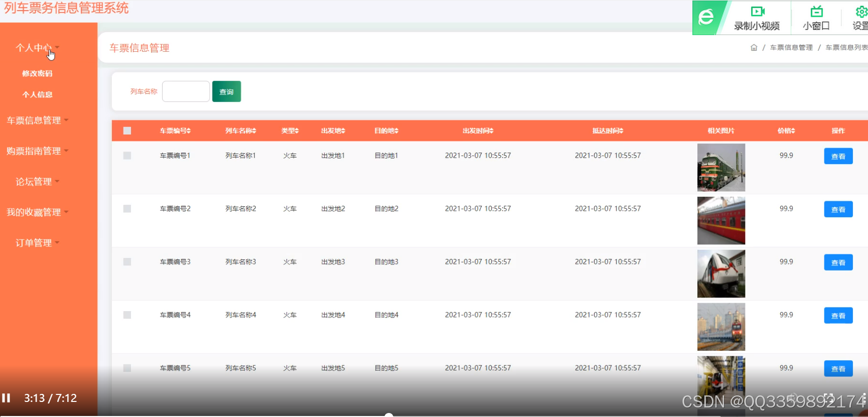Open white train thumbnail in row 3
868x417 pixels.
coord(721,274)
